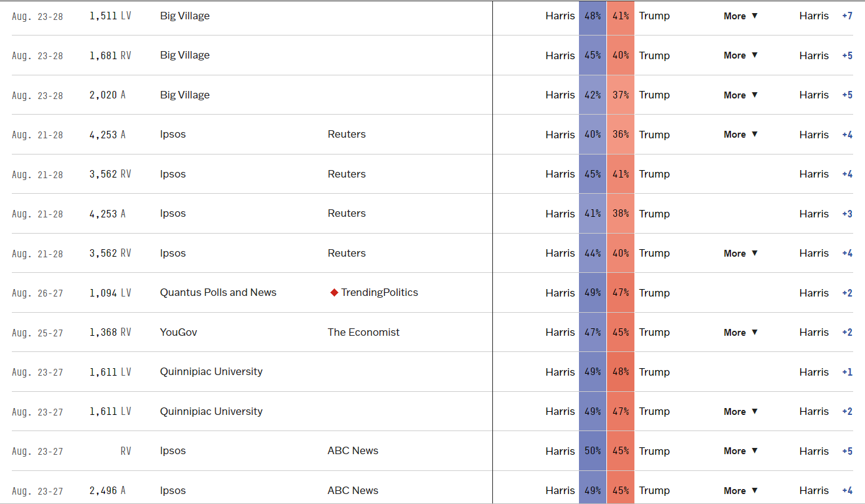Show More for Ipsos ABC News 50%-45% row
The height and width of the screenshot is (504, 865).
[740, 451]
